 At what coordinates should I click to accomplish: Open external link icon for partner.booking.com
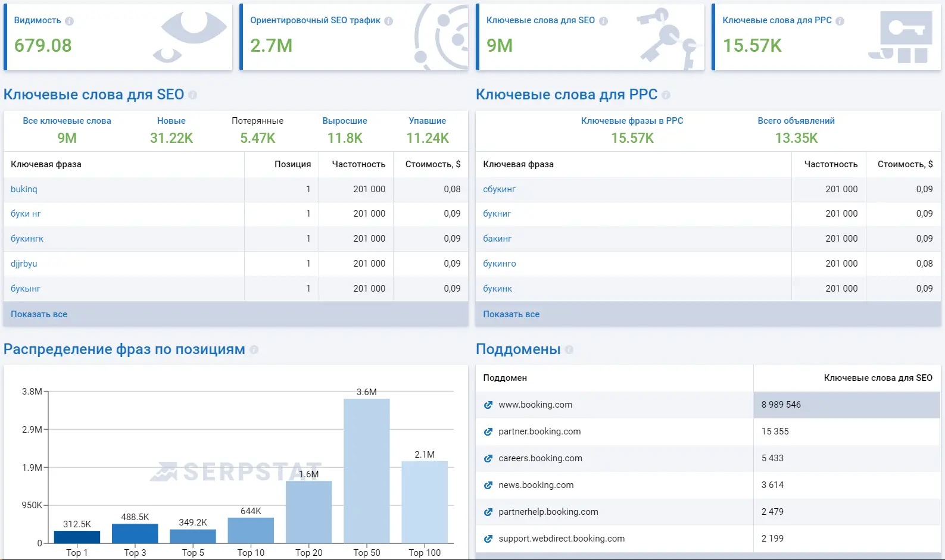point(488,431)
